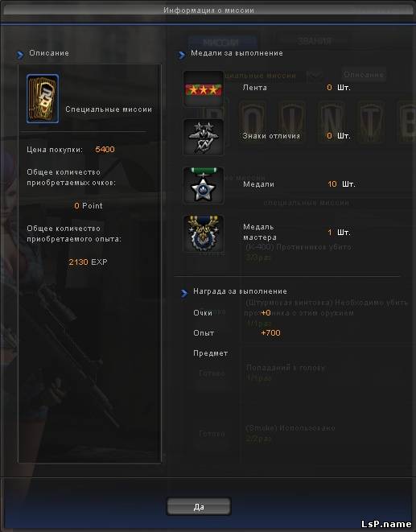Screen dimensions: 416x532
Task: Click the blue arrow beside Награда за выполнение
Action: [x=184, y=293]
